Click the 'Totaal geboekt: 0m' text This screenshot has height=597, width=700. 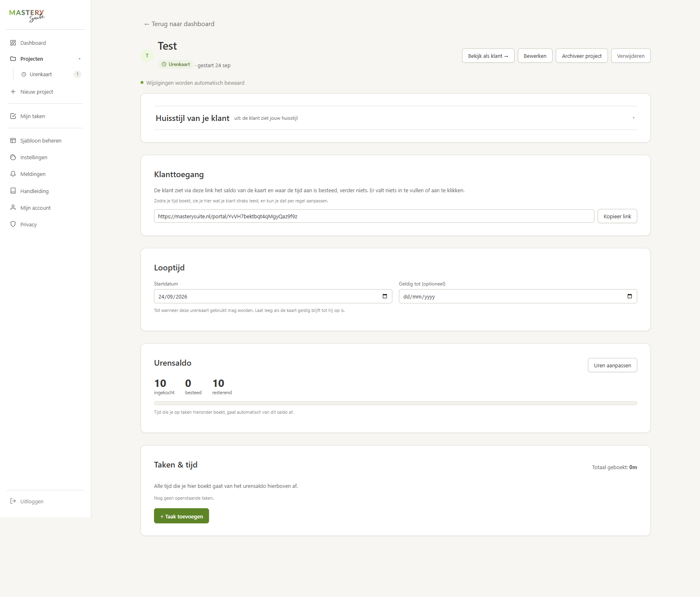coord(614,467)
